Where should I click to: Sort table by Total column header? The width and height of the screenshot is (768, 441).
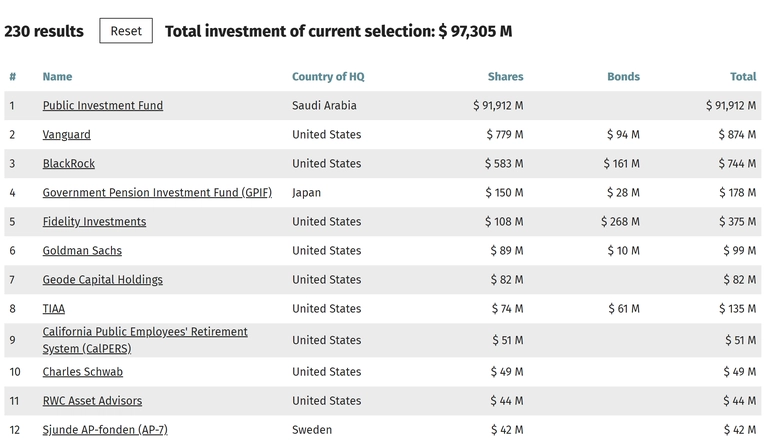pos(743,76)
